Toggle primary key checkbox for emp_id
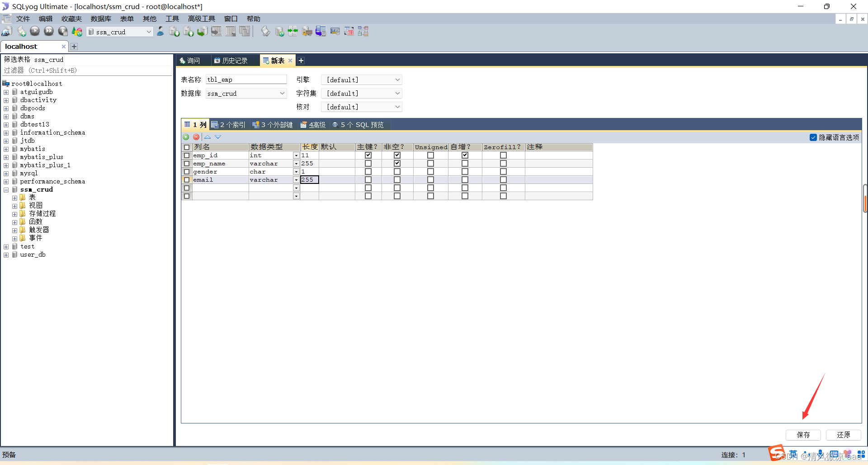868x465 pixels. coord(368,155)
